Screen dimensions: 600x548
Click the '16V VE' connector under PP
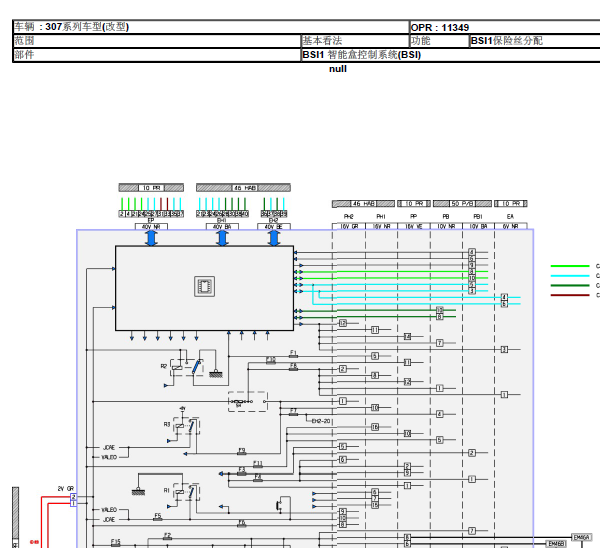414,227
